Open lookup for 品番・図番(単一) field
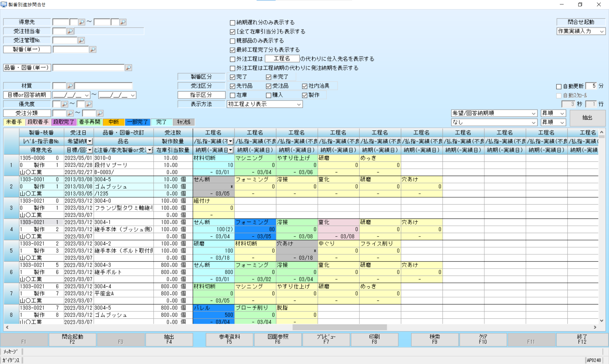Viewport: 609px width, 364px height. (128, 68)
